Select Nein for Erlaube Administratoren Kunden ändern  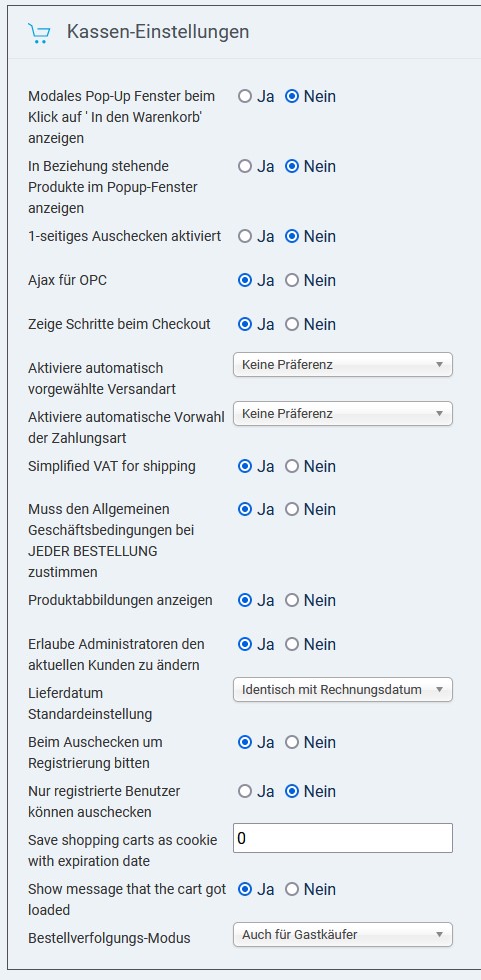pyautogui.click(x=292, y=644)
